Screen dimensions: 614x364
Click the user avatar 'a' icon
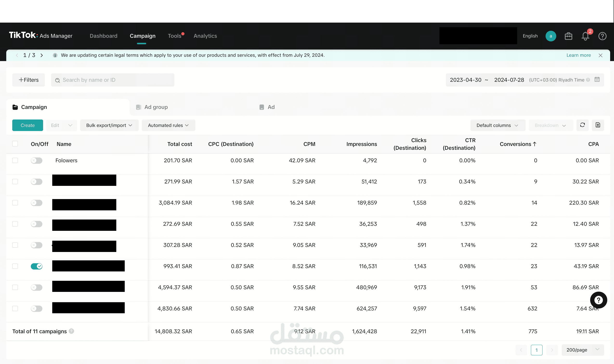pyautogui.click(x=551, y=36)
